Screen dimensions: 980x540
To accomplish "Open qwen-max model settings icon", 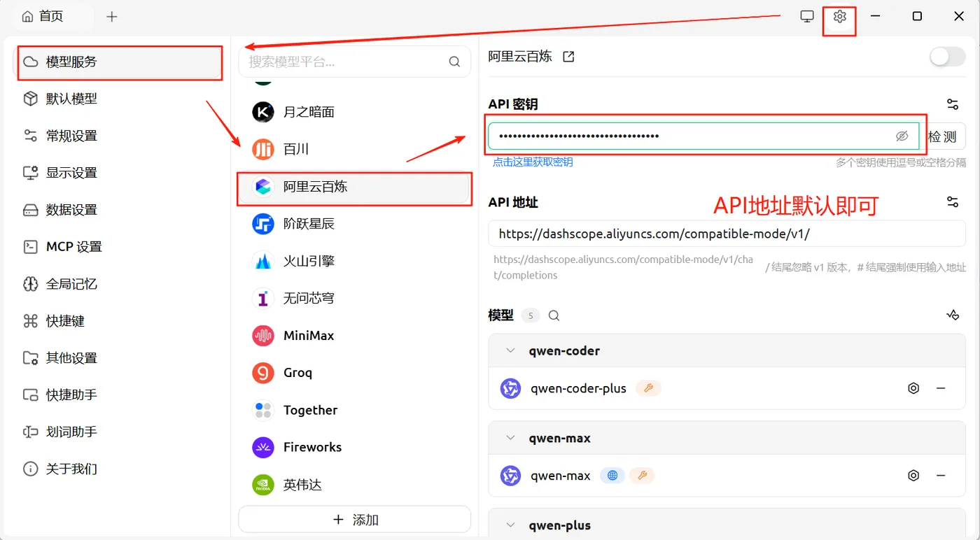I will pyautogui.click(x=913, y=476).
